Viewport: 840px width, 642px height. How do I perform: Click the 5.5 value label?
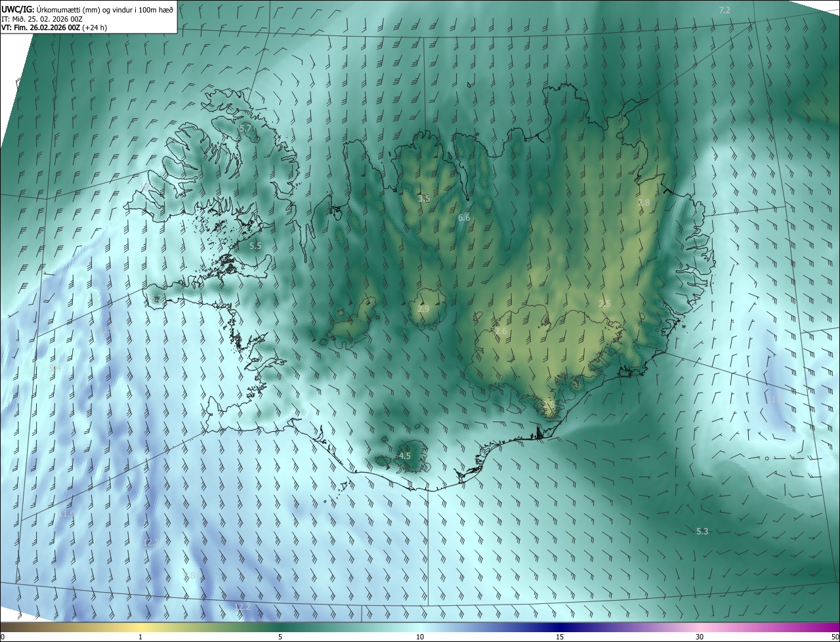(x=255, y=246)
